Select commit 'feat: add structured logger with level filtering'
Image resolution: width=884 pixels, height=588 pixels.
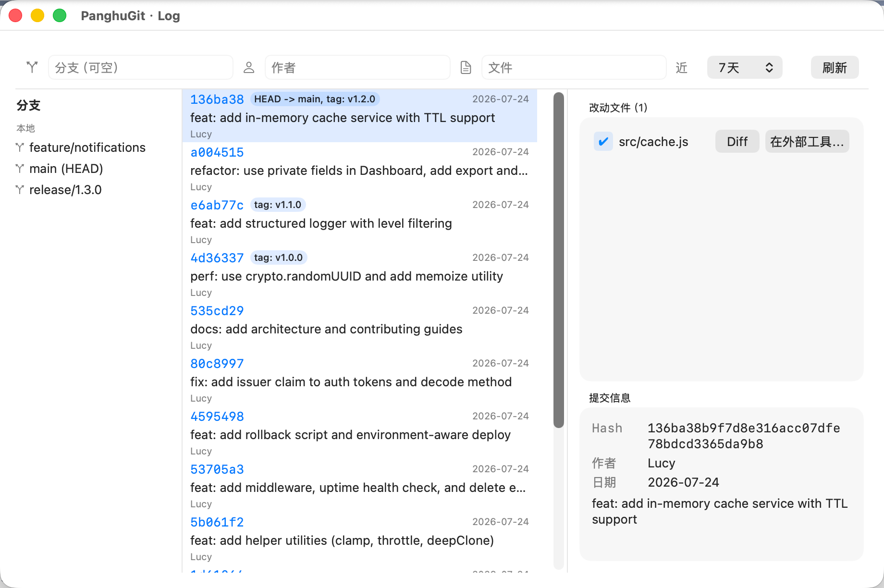coord(359,221)
